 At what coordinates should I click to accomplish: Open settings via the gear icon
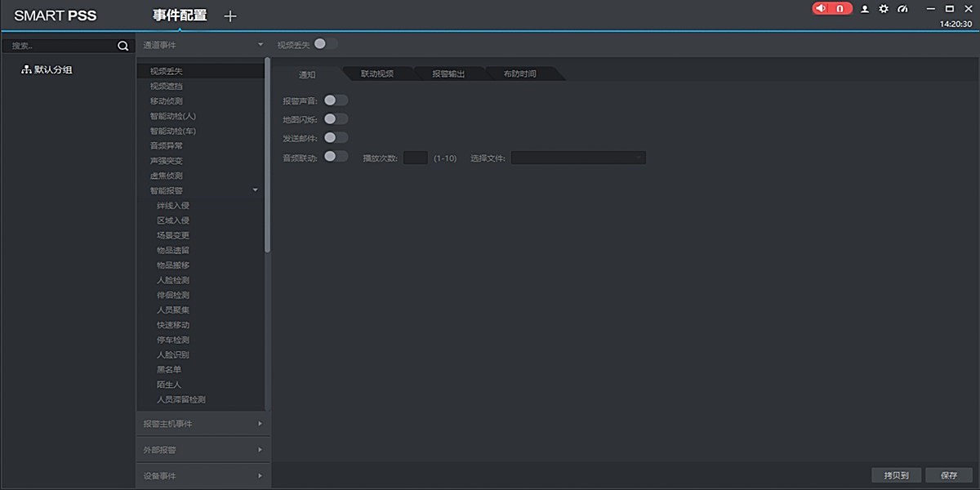[884, 9]
